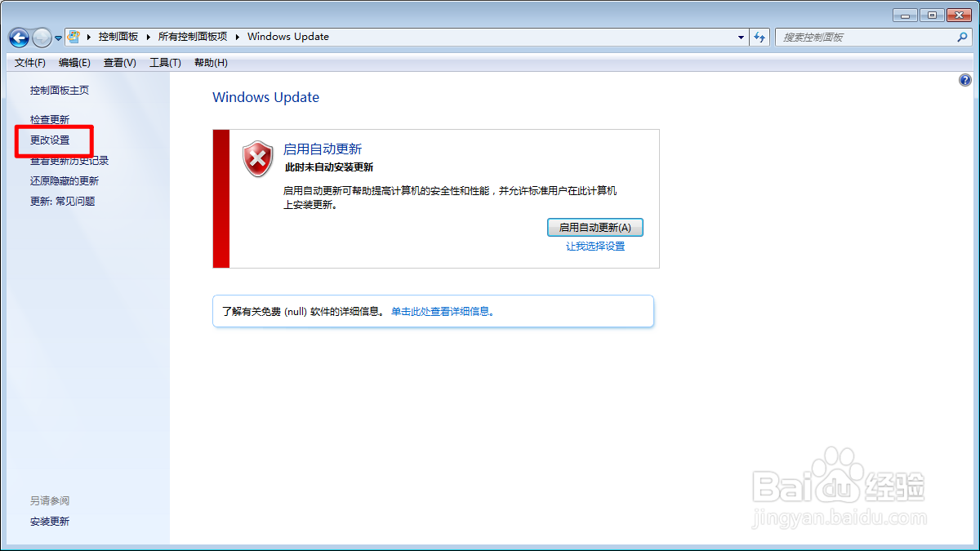Open the 帮助(H) menu
Viewport: 980px width, 551px height.
pos(211,63)
